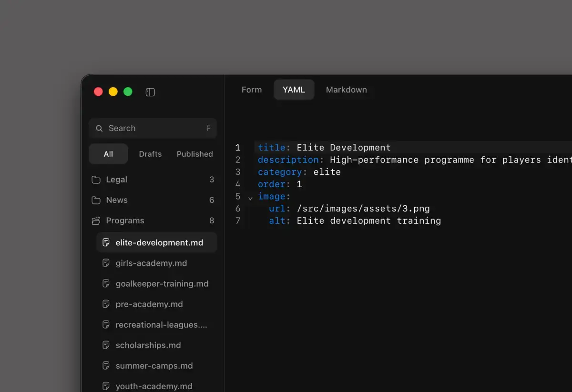
Task: Click the recreational-leagues file icon
Action: click(106, 324)
